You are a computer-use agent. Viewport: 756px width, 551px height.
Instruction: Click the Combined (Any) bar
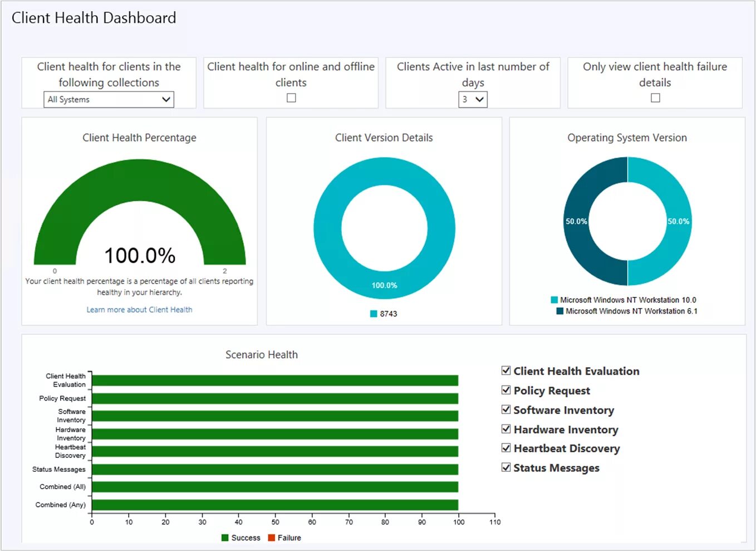tap(275, 505)
